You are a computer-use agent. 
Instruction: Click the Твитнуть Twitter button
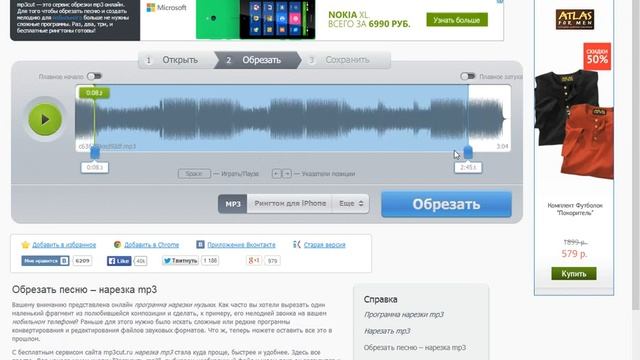coord(180,260)
